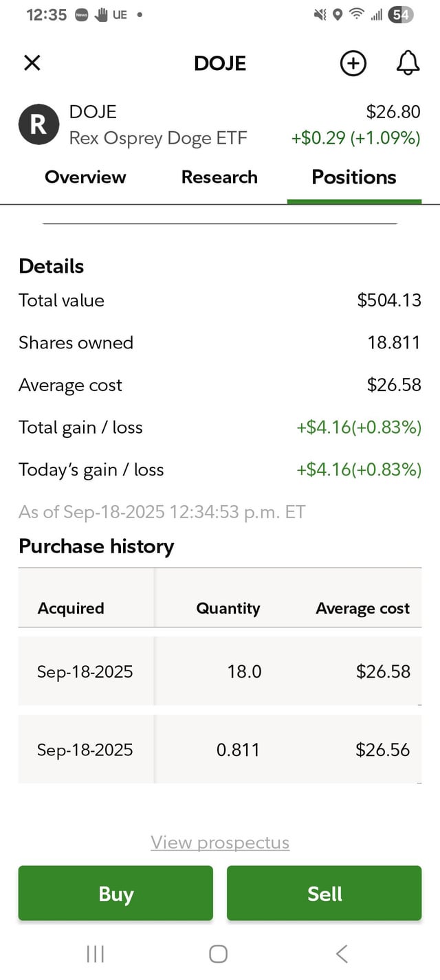440x980 pixels.
Task: Switch to the Overview tab
Action: click(85, 177)
